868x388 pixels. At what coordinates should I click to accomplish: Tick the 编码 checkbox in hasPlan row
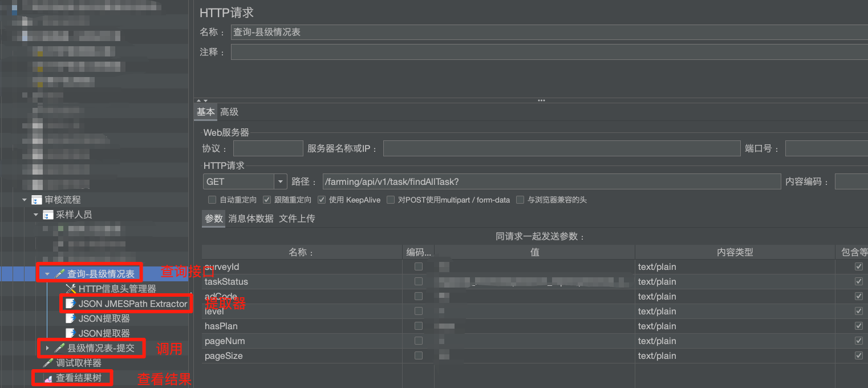pos(419,326)
